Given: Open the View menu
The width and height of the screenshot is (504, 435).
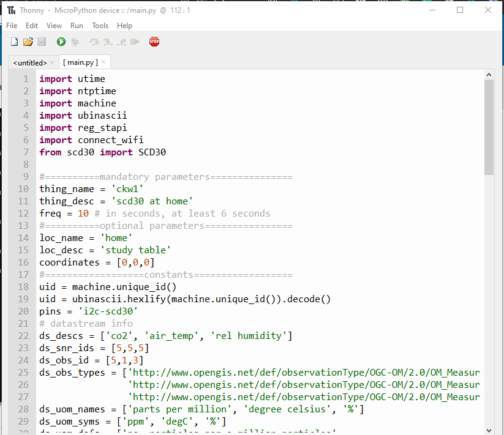Looking at the screenshot, I should 54,26.
